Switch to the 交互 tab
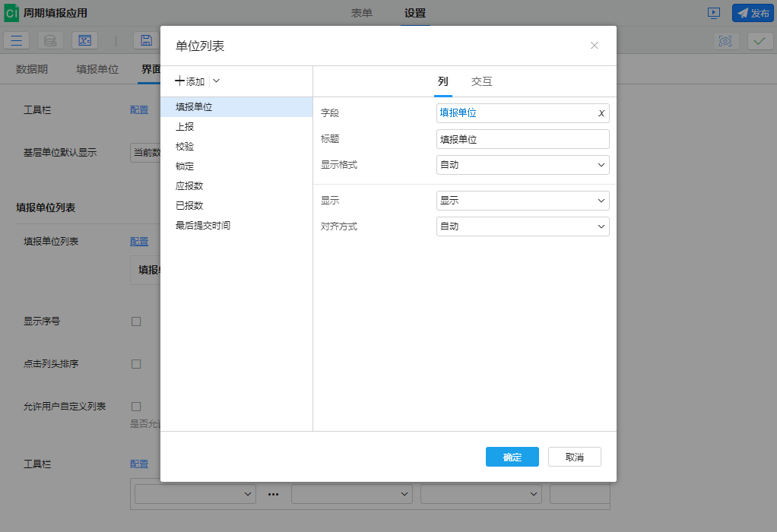 tap(482, 81)
